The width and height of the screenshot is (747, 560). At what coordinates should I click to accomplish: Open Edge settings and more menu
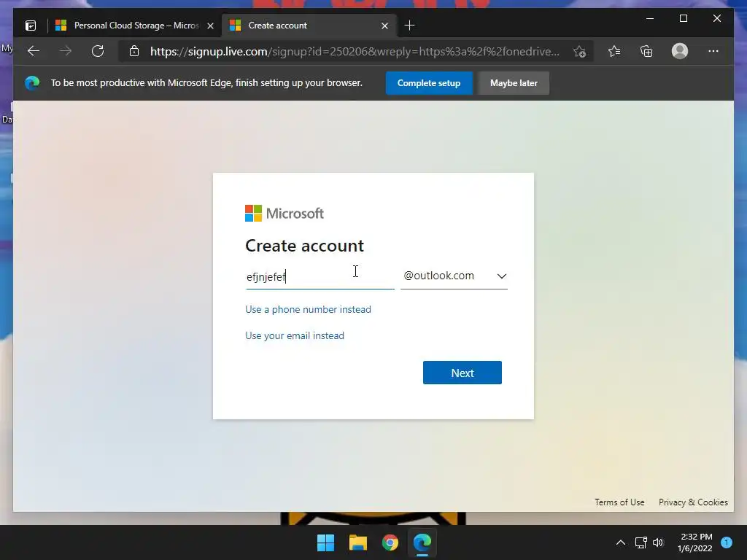pyautogui.click(x=713, y=51)
